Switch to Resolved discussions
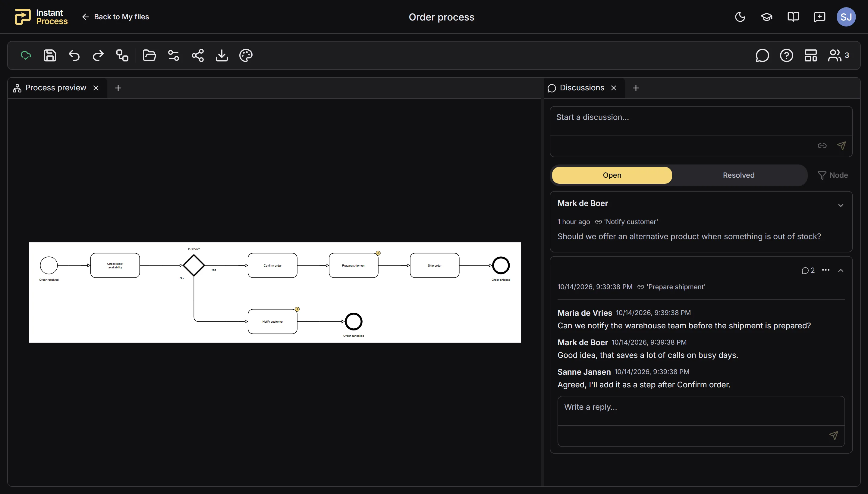Image resolution: width=868 pixels, height=494 pixels. [738, 175]
